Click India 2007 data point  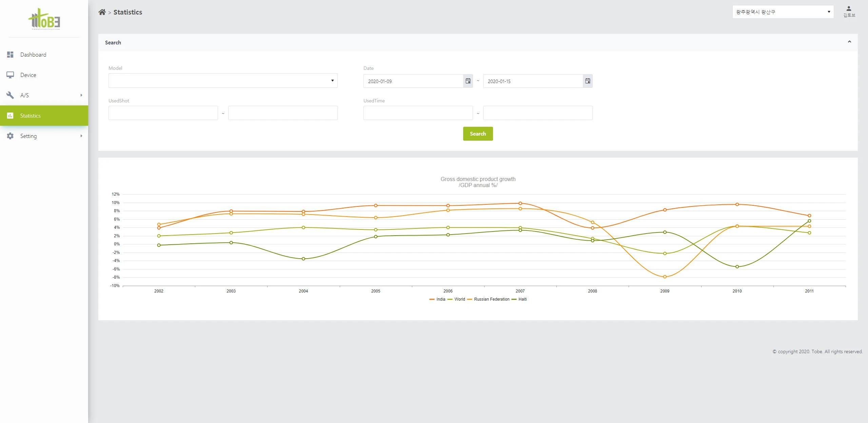click(x=520, y=203)
